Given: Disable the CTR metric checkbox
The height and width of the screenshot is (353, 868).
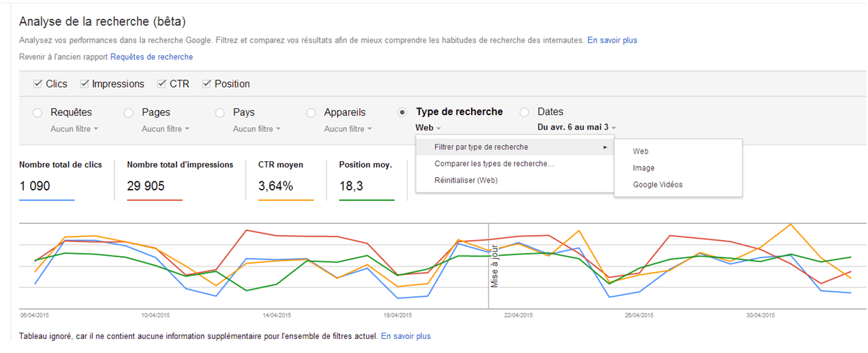Looking at the screenshot, I should (x=163, y=84).
